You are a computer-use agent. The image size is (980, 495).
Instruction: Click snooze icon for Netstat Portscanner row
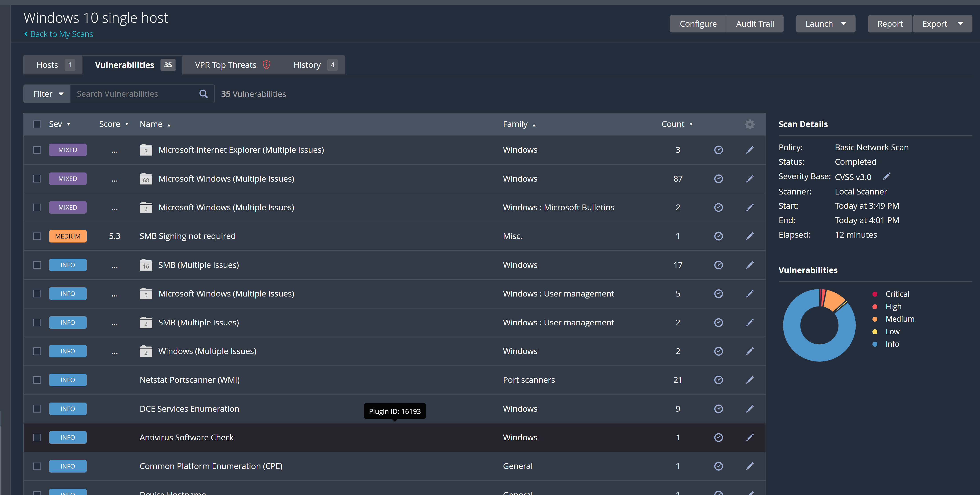click(x=718, y=380)
